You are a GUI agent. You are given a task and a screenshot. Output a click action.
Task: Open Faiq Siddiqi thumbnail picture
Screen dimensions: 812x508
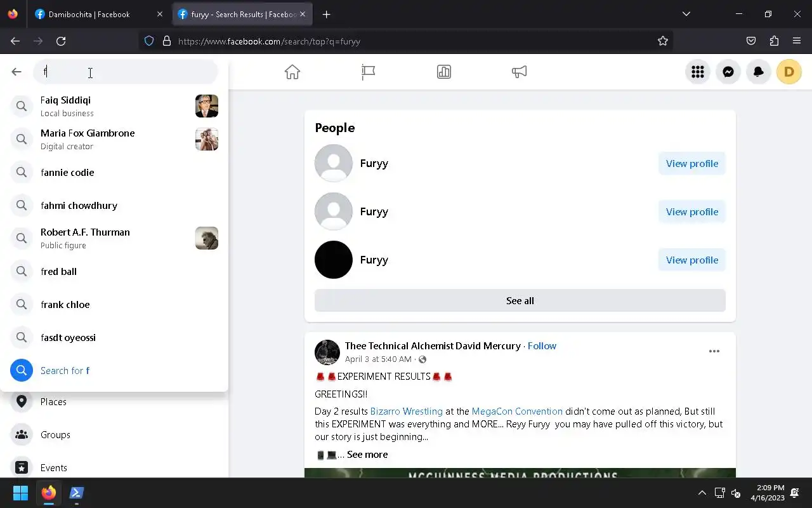pos(207,106)
